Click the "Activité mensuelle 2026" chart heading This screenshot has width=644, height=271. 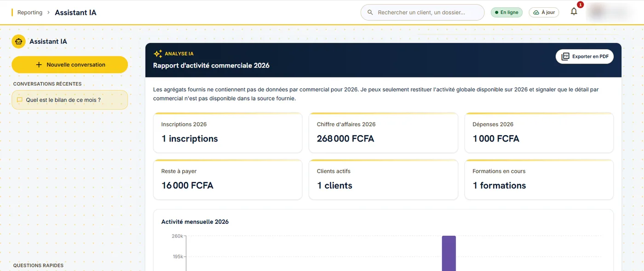point(195,221)
